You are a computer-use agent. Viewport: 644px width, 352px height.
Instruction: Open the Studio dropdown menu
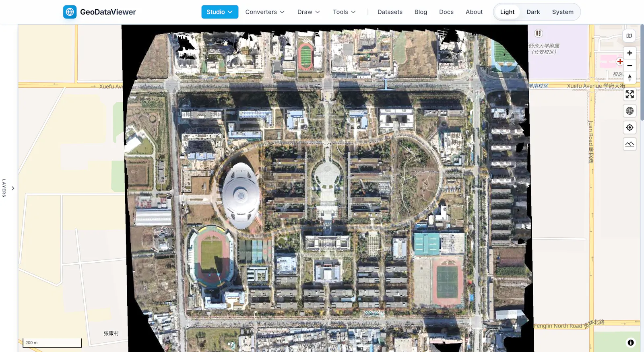pos(220,12)
